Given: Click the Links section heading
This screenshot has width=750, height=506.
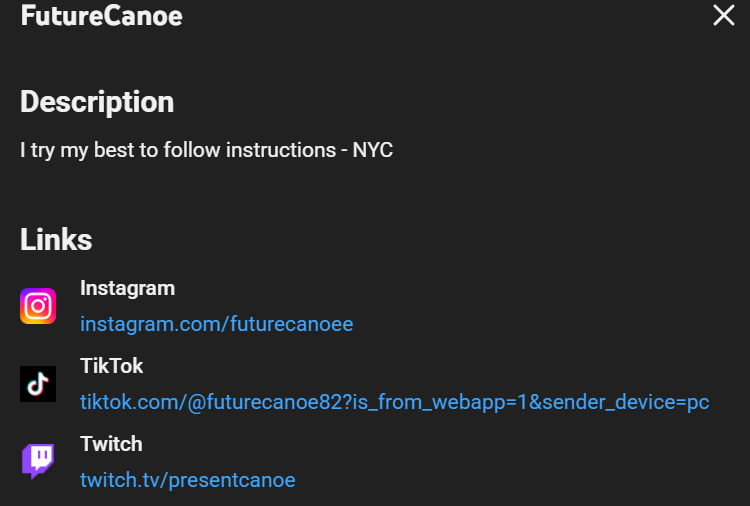Looking at the screenshot, I should click(x=56, y=240).
